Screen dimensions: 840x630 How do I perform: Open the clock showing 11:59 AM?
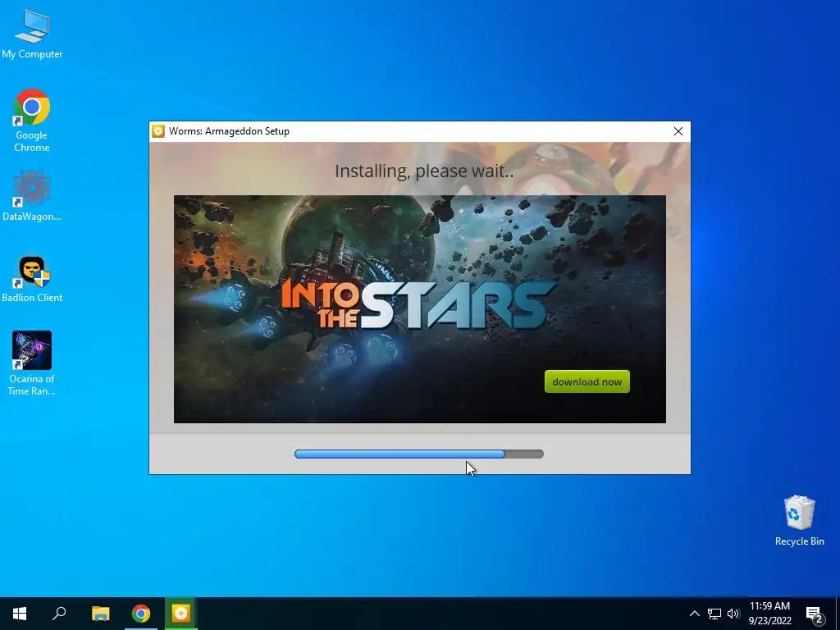tap(769, 614)
